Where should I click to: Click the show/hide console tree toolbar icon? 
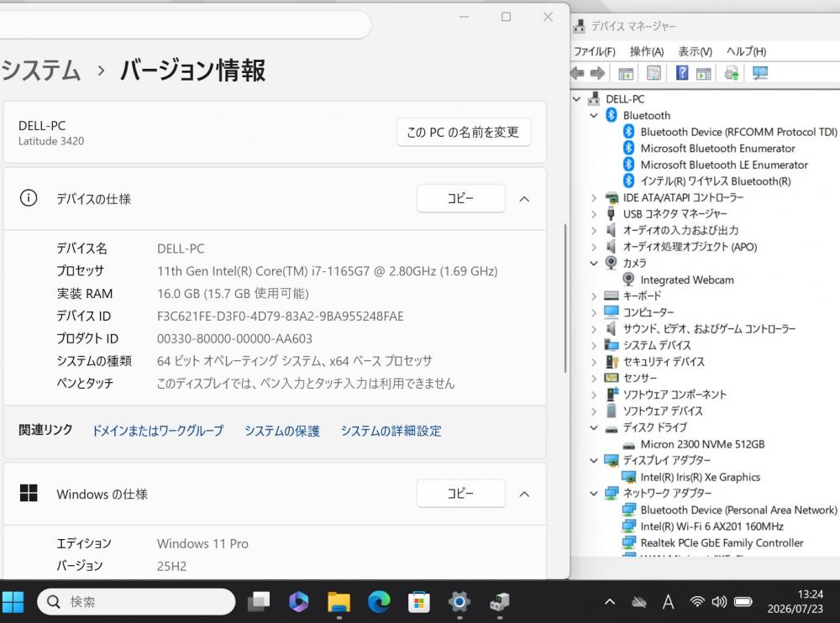tap(626, 73)
